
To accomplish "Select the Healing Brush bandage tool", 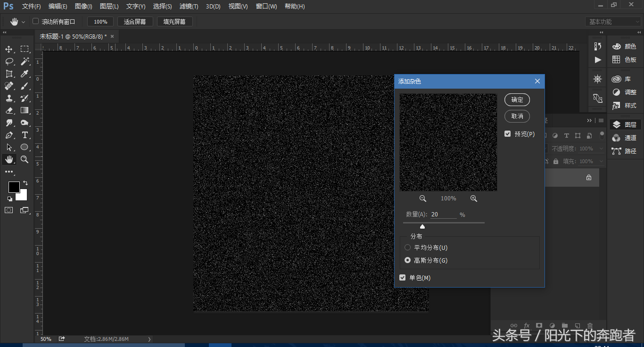I will pos(9,86).
